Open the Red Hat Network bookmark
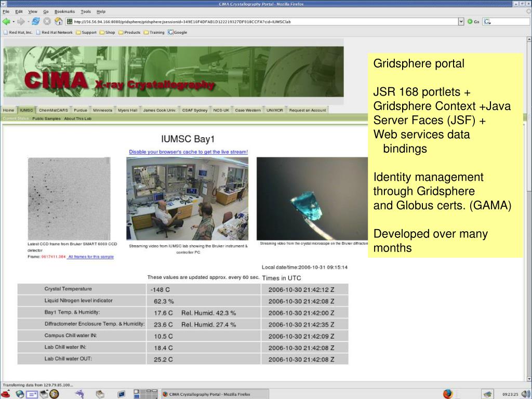 click(54, 32)
